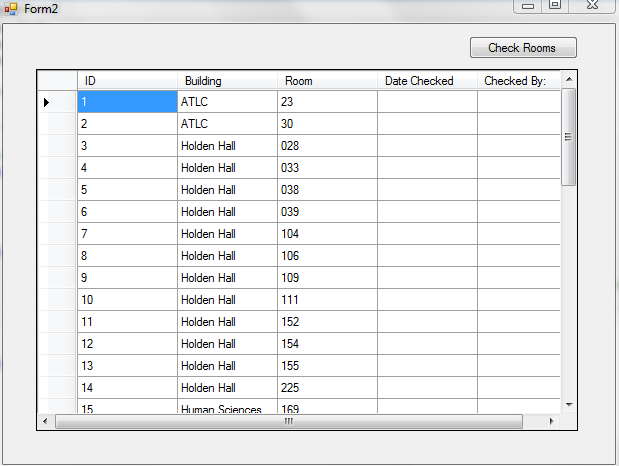
Task: Select the ID cell with value 2
Action: click(128, 124)
